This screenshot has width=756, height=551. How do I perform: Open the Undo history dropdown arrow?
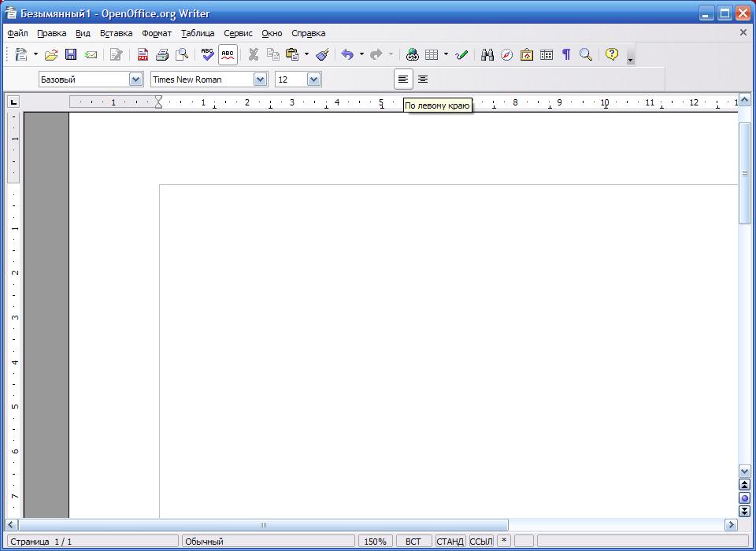361,54
